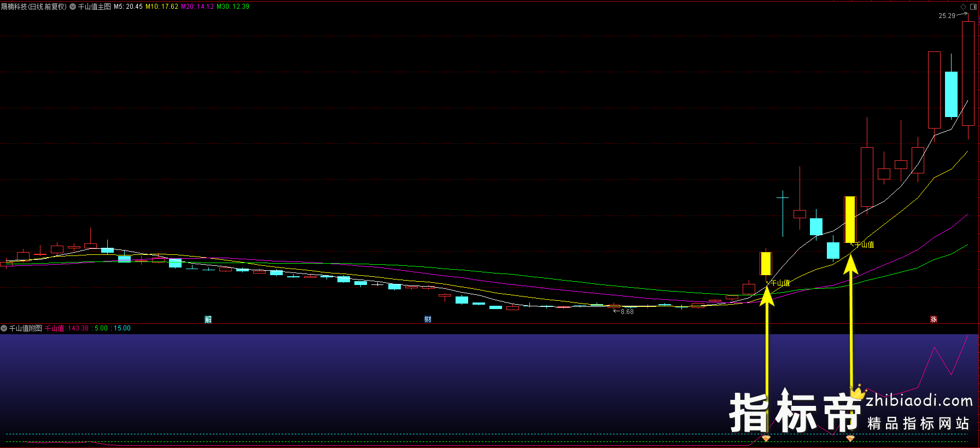Click the second yellow 千山值 signal candle
The width and height of the screenshot is (980, 448).
click(x=850, y=220)
